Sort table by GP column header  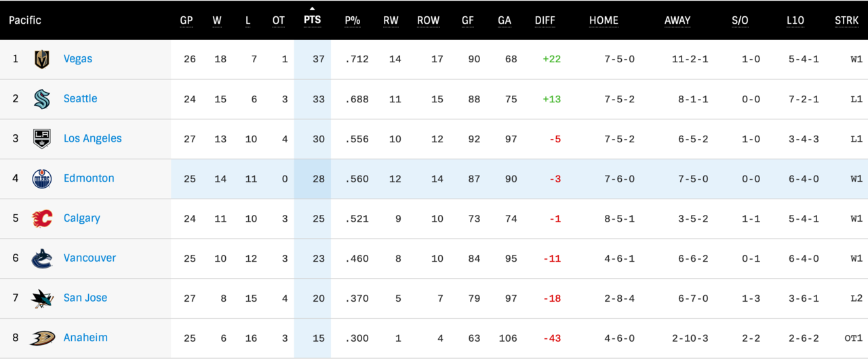pos(186,20)
